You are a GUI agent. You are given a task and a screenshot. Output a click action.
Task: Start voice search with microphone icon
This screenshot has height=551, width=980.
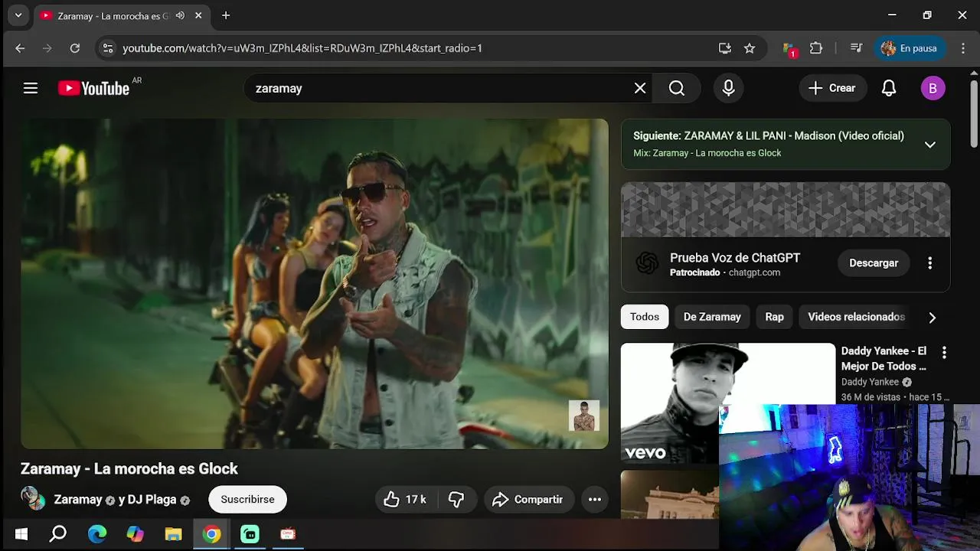(x=729, y=88)
